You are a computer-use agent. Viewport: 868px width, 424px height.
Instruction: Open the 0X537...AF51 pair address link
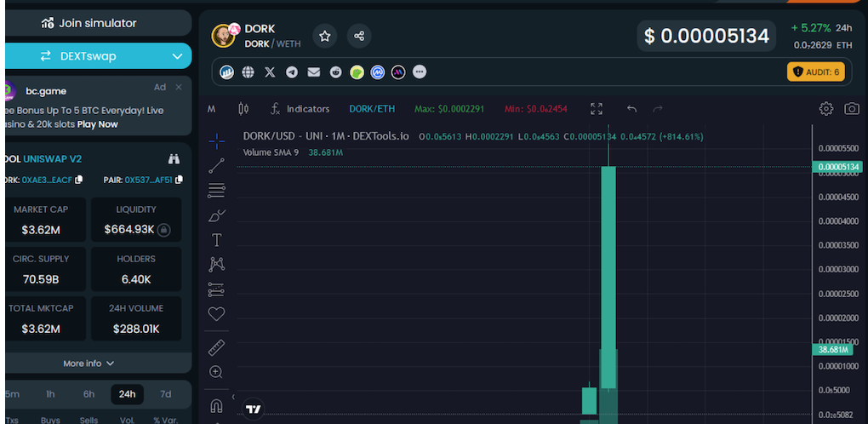(148, 180)
